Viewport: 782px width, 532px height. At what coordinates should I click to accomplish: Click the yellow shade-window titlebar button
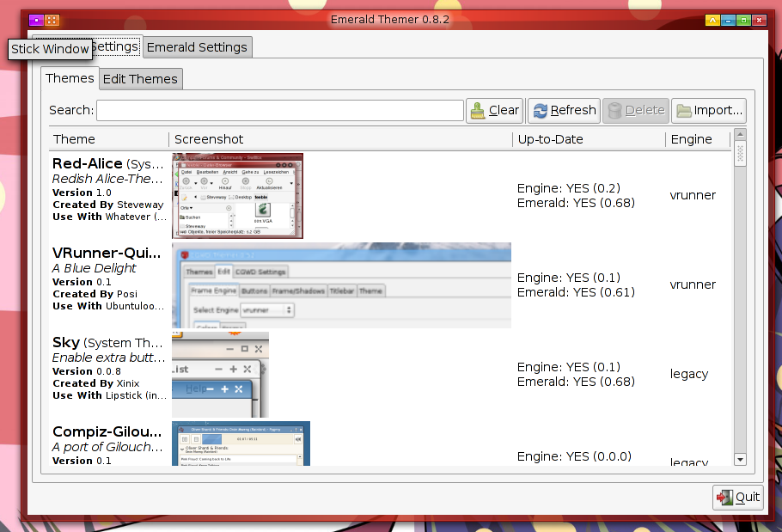pyautogui.click(x=712, y=21)
